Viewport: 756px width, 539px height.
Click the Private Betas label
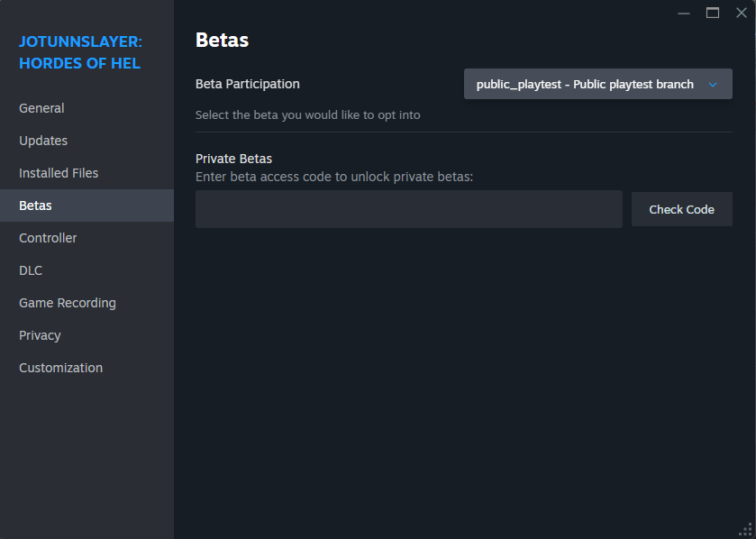tap(234, 159)
